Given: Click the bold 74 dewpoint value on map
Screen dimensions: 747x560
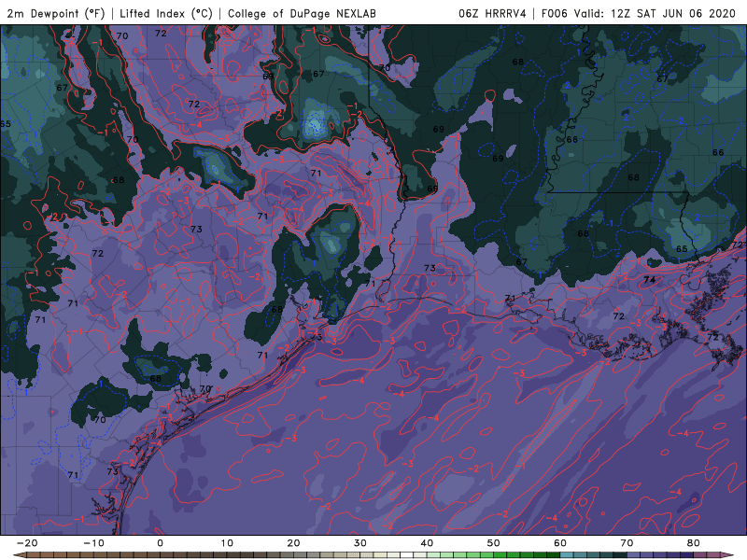Looking at the screenshot, I should tap(649, 280).
